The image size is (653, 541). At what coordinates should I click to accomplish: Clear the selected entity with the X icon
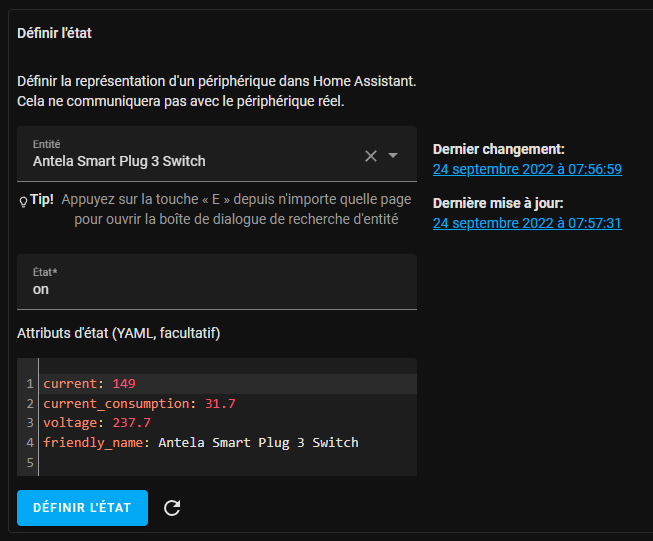[371, 155]
